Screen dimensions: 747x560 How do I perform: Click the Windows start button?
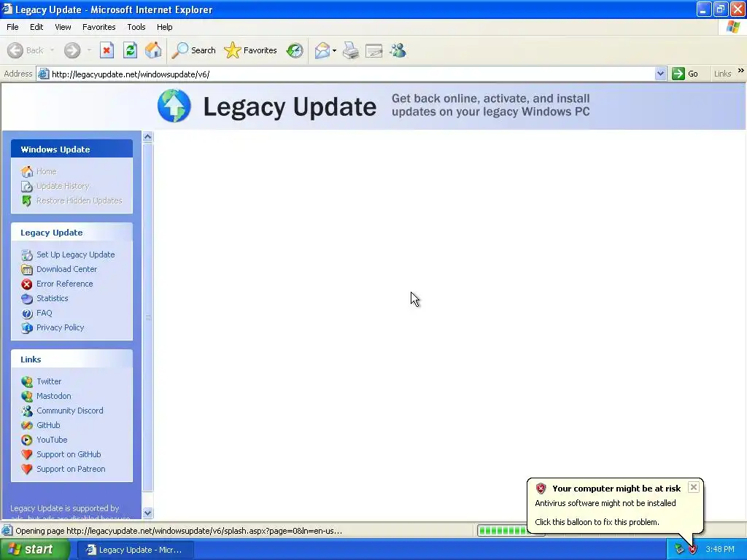pyautogui.click(x=34, y=550)
